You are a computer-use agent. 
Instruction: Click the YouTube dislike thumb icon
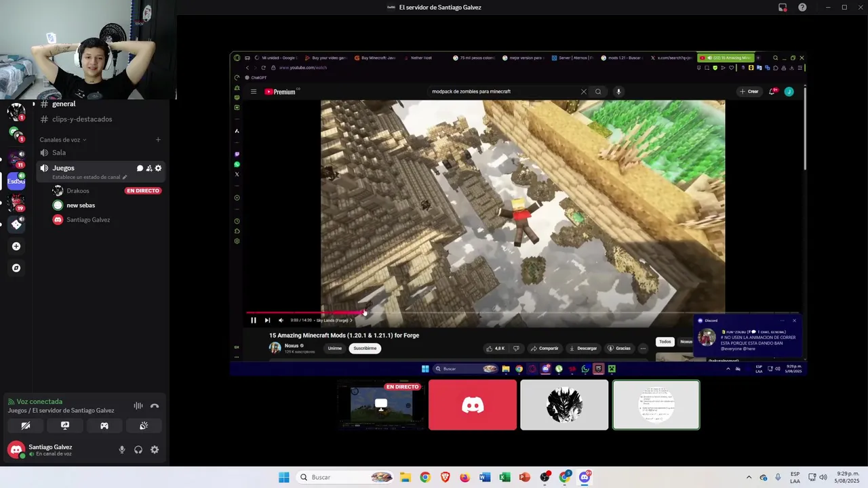[516, 348]
